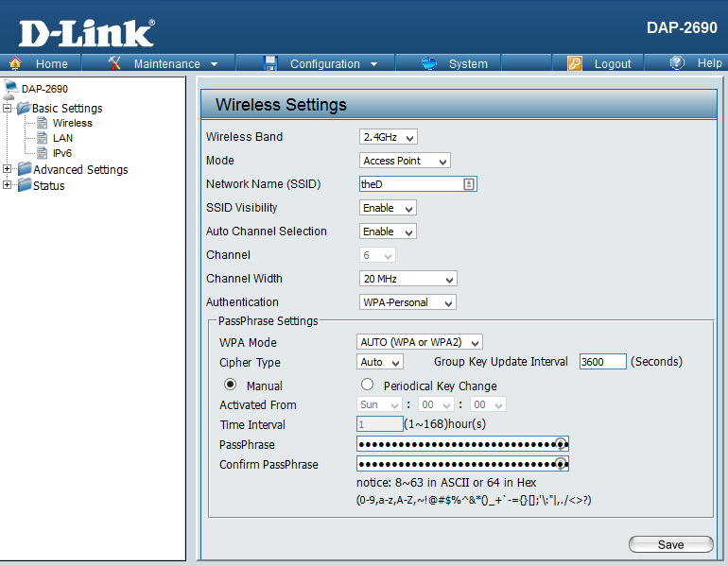Open the disabled Channel dropdown showing 6

pyautogui.click(x=377, y=255)
